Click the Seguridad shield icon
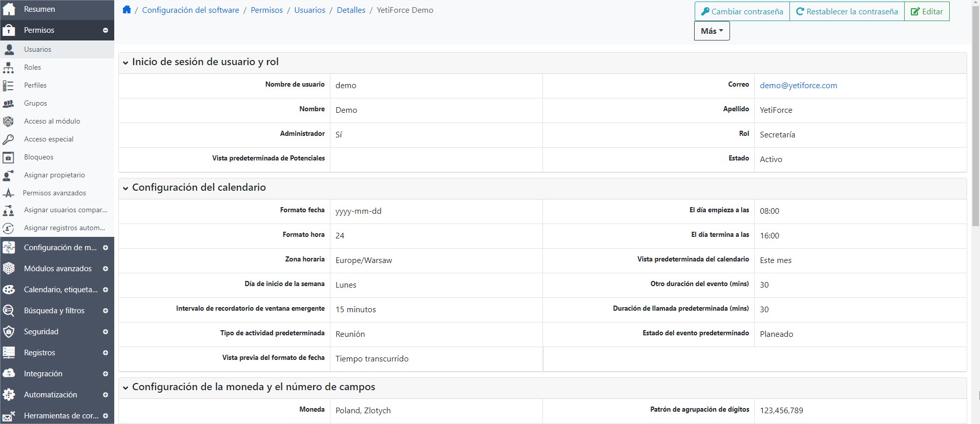Viewport: 980px width, 424px height. click(x=9, y=331)
